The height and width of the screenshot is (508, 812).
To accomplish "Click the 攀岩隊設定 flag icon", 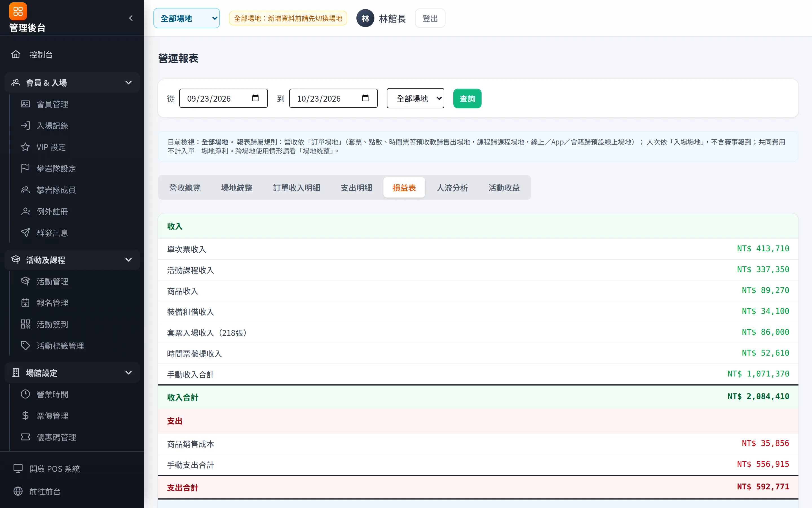I will (x=25, y=168).
